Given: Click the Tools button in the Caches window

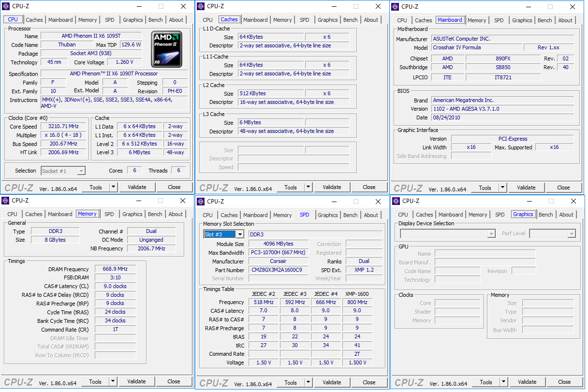Looking at the screenshot, I should click(291, 187).
